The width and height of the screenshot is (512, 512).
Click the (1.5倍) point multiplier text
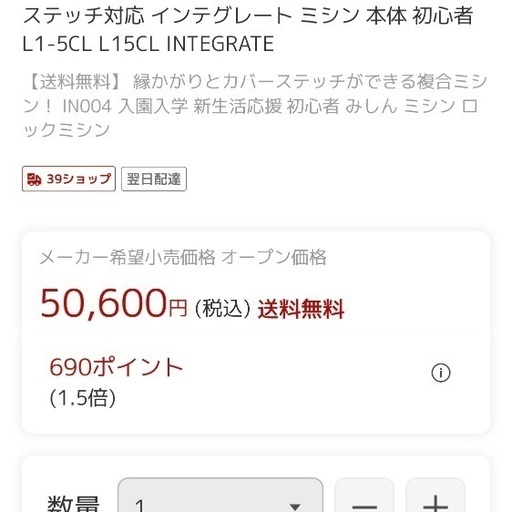83,398
